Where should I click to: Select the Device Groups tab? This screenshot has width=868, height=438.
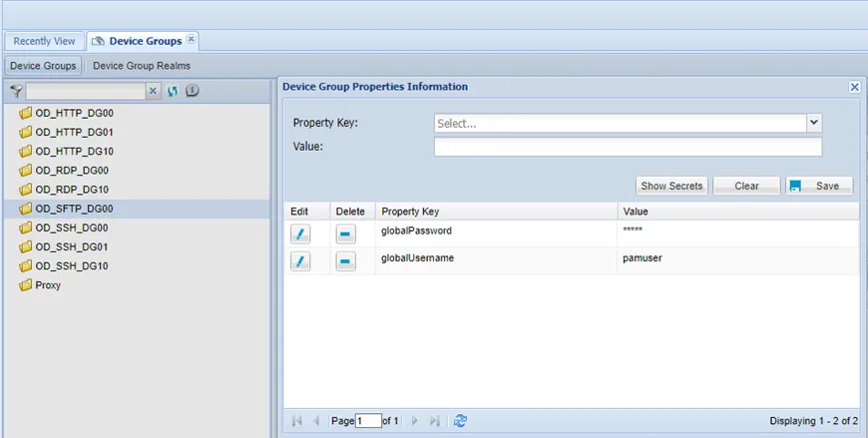pos(145,41)
